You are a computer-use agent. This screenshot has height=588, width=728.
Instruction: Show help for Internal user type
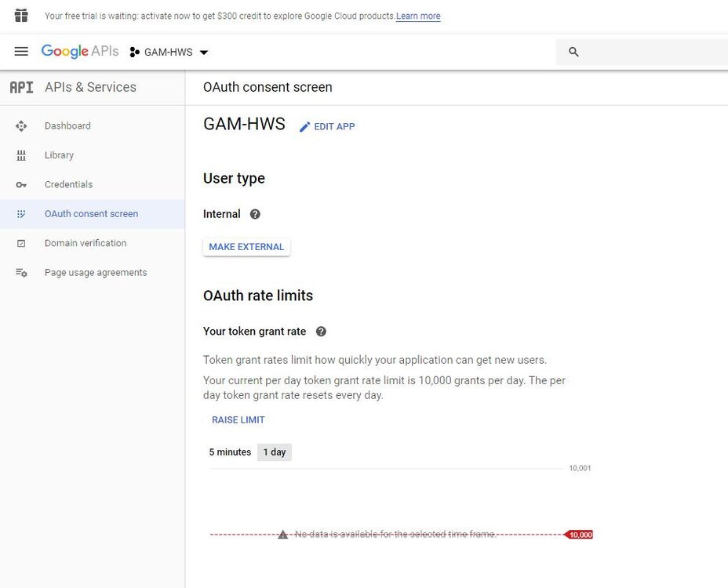[x=255, y=214]
